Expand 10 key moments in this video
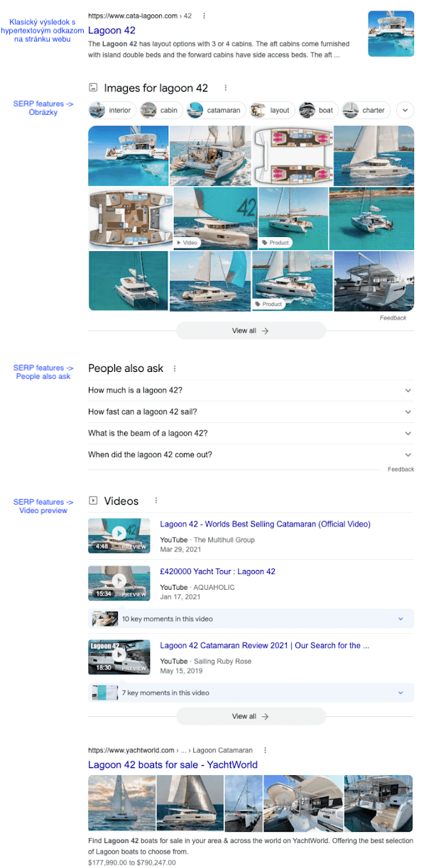 click(x=251, y=619)
